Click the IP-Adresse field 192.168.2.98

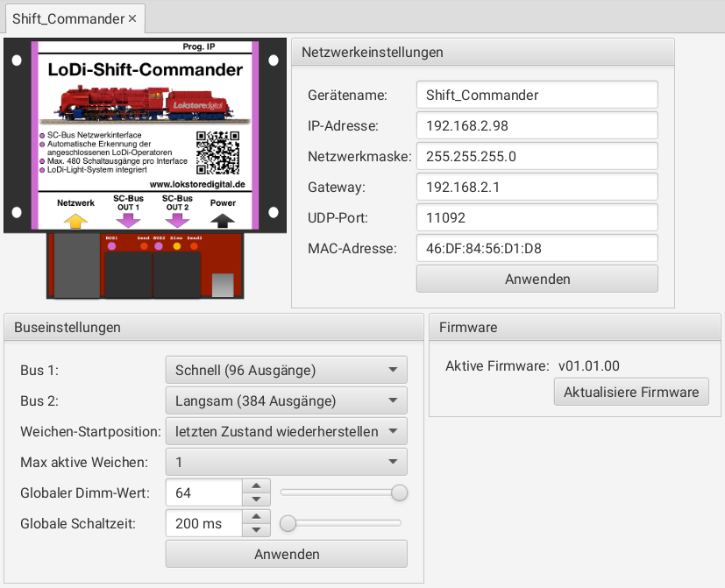[537, 125]
